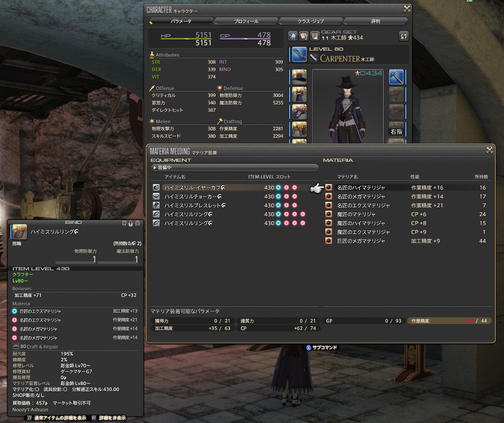Select the belt/legs equipment slot under gloves
Viewport: 504px width, 423px height.
tap(299, 130)
